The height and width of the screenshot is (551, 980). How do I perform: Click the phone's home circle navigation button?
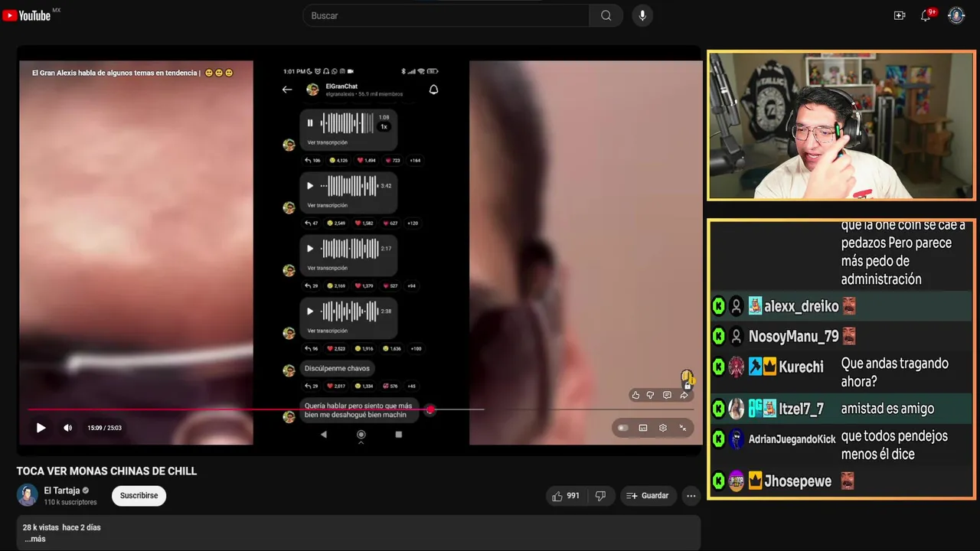pos(361,434)
